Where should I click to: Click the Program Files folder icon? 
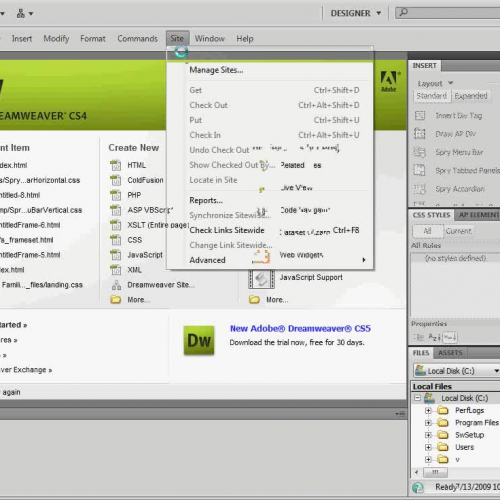443,422
